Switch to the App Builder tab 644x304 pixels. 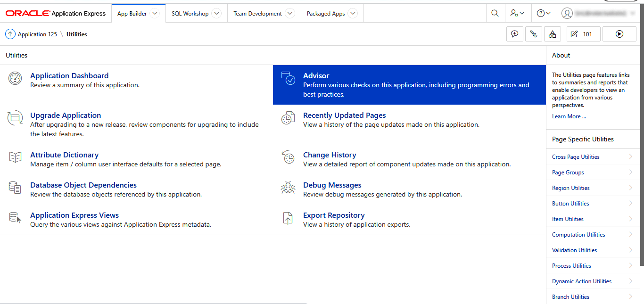coord(132,14)
